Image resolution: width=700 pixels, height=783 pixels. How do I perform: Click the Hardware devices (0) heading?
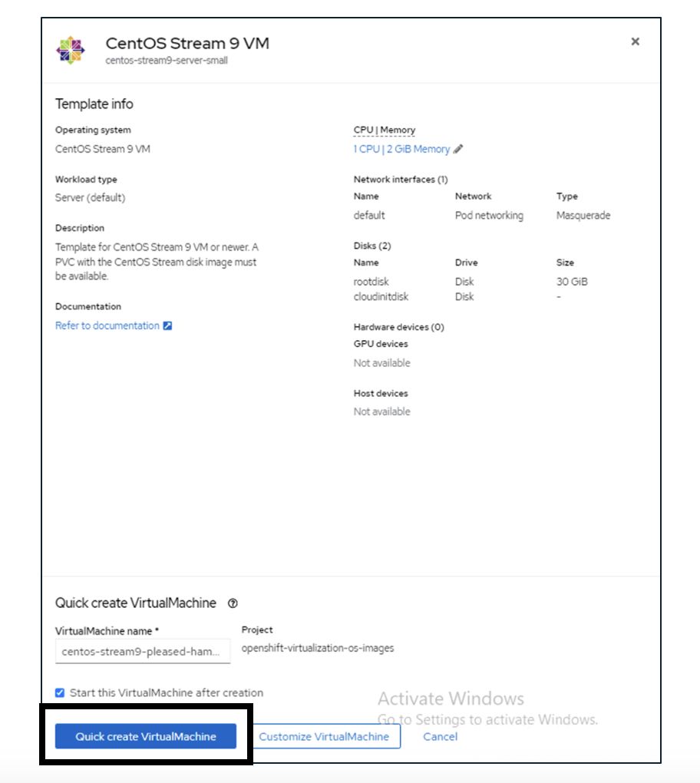pyautogui.click(x=399, y=327)
